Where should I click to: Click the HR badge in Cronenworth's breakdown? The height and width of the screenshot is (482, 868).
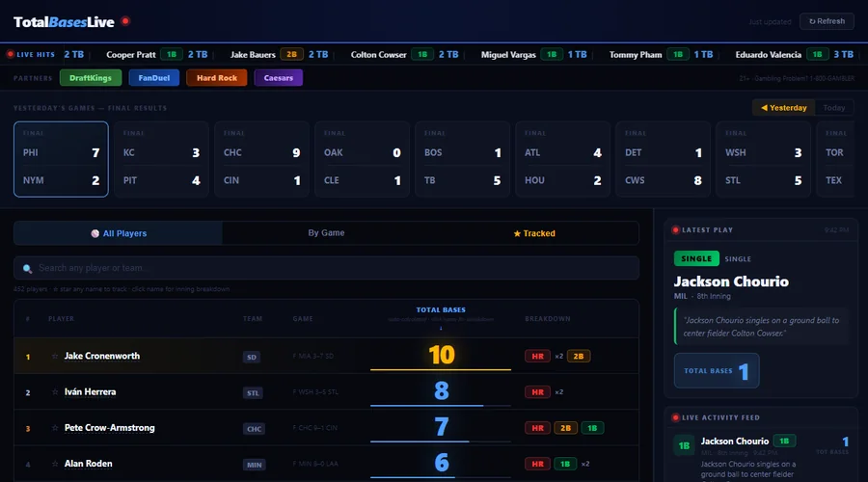click(537, 357)
